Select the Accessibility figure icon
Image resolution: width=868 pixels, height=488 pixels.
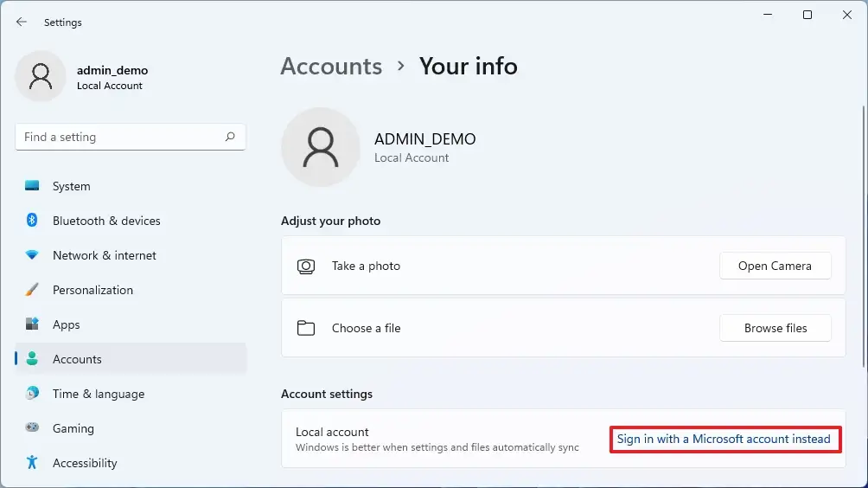[x=32, y=462]
